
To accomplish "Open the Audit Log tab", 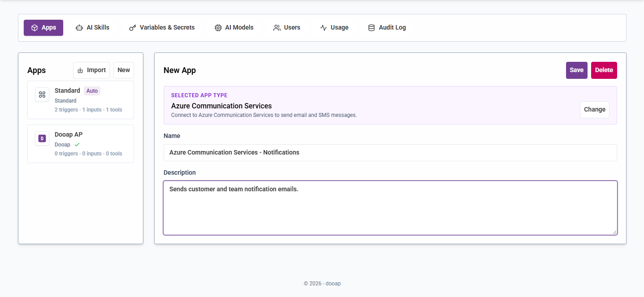I will [387, 28].
